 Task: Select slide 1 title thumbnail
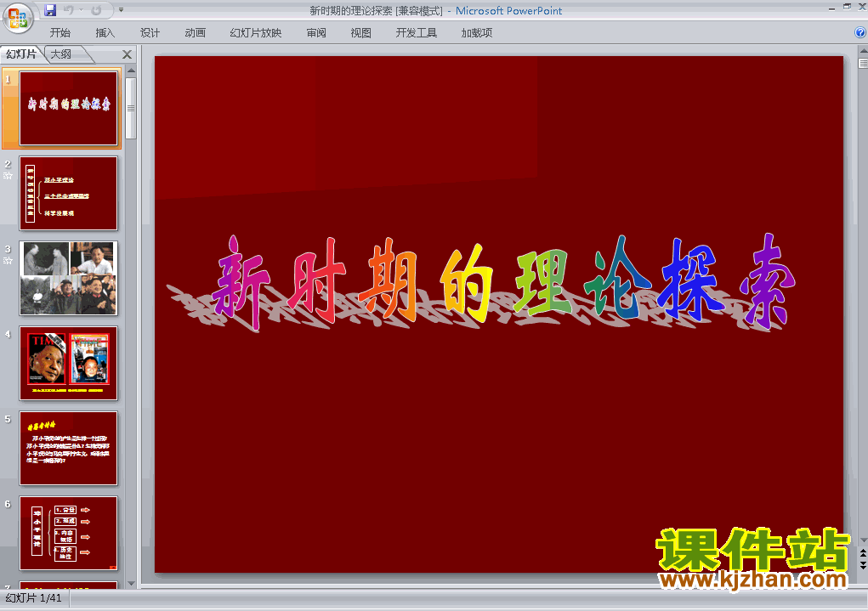[69, 108]
